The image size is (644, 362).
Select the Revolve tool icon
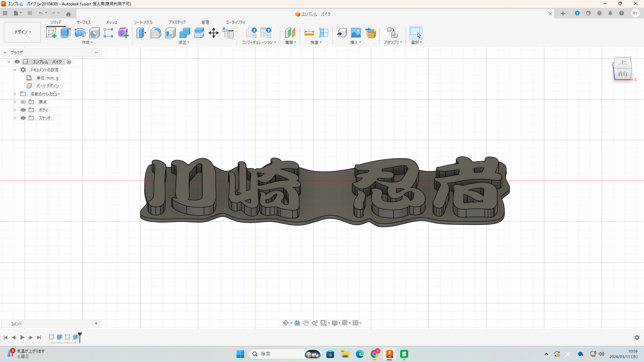80,33
